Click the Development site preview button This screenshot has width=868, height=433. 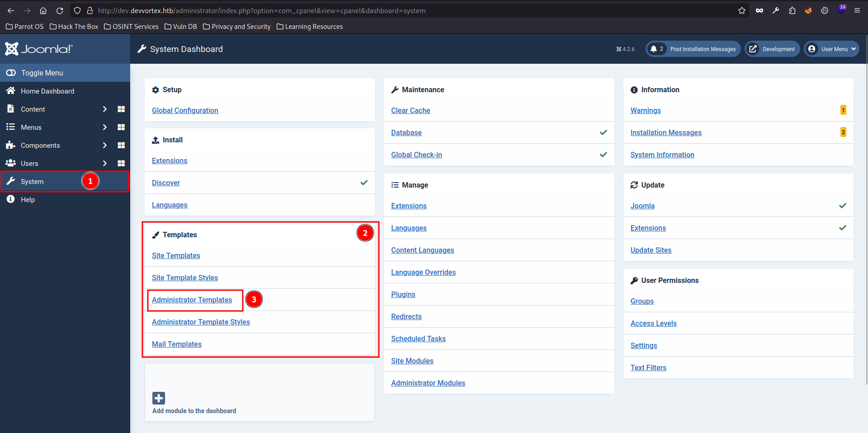click(x=772, y=49)
